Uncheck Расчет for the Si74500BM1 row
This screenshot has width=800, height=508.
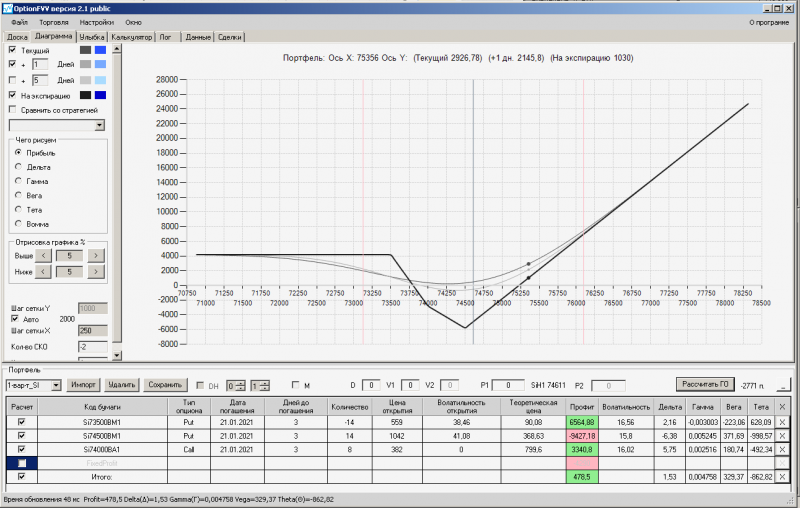pos(21,436)
